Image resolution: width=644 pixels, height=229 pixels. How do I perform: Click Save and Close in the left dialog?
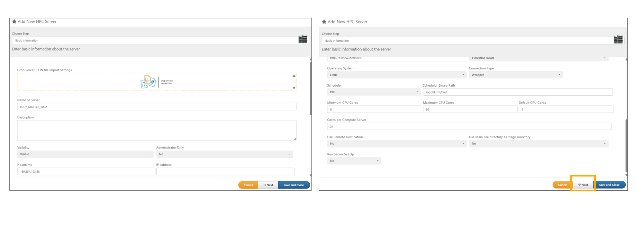coord(293,185)
